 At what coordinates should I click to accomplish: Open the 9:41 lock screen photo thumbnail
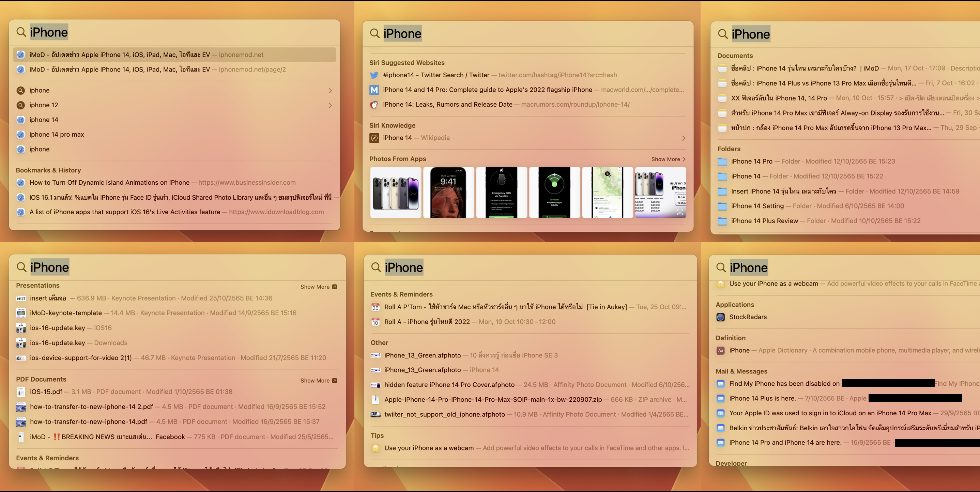coord(448,193)
